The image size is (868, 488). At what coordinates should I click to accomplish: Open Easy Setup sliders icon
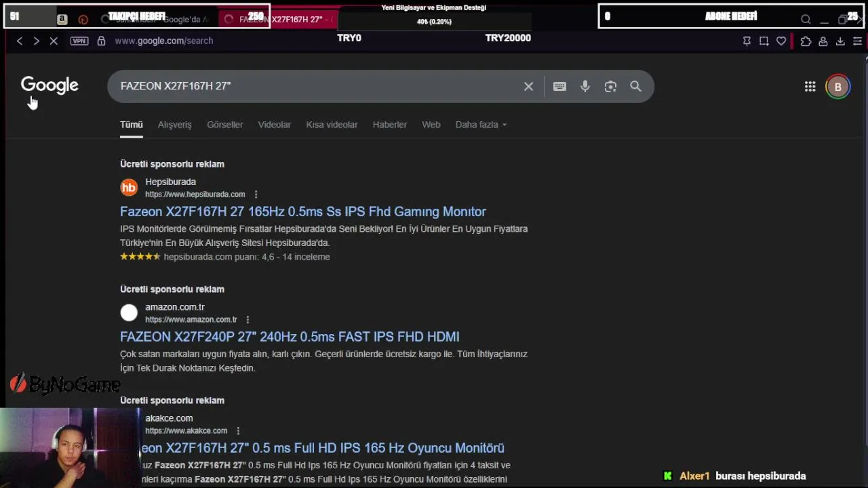point(857,41)
